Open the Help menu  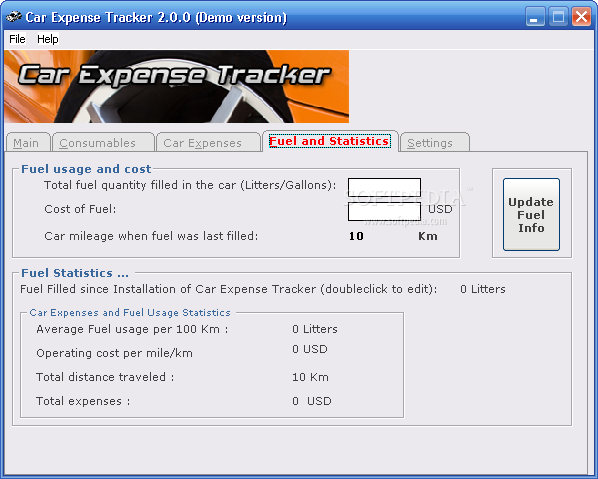tap(48, 39)
